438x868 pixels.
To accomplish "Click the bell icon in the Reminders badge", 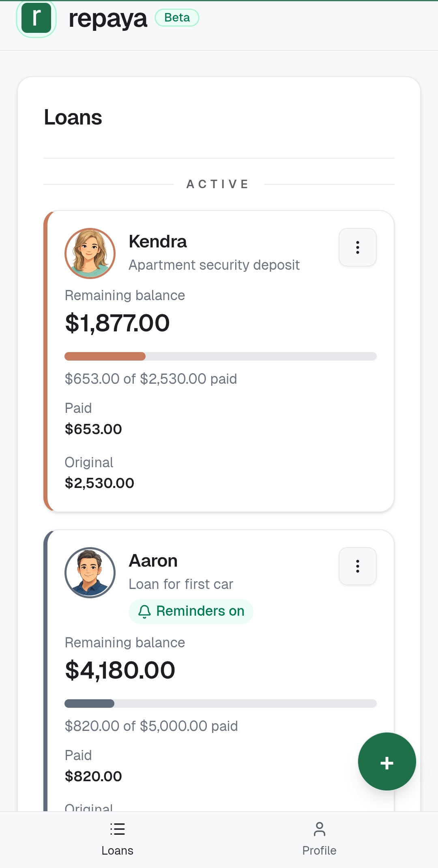I will tap(145, 611).
